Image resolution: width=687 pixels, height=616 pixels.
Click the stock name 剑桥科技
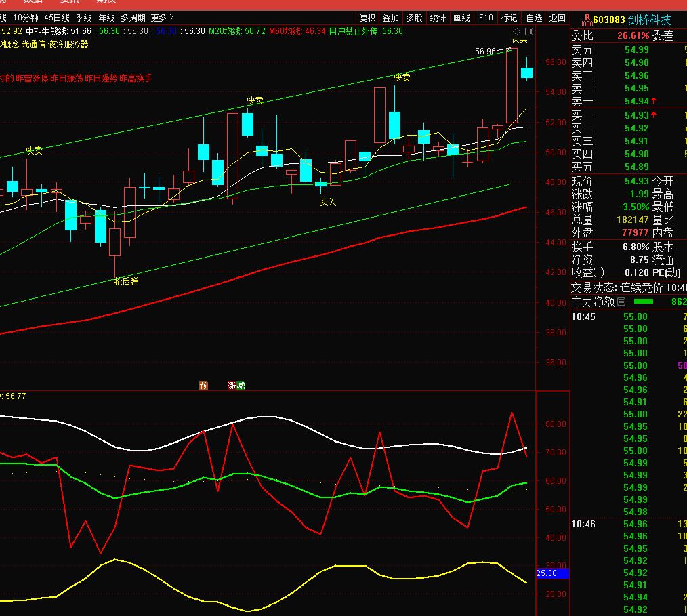click(649, 20)
